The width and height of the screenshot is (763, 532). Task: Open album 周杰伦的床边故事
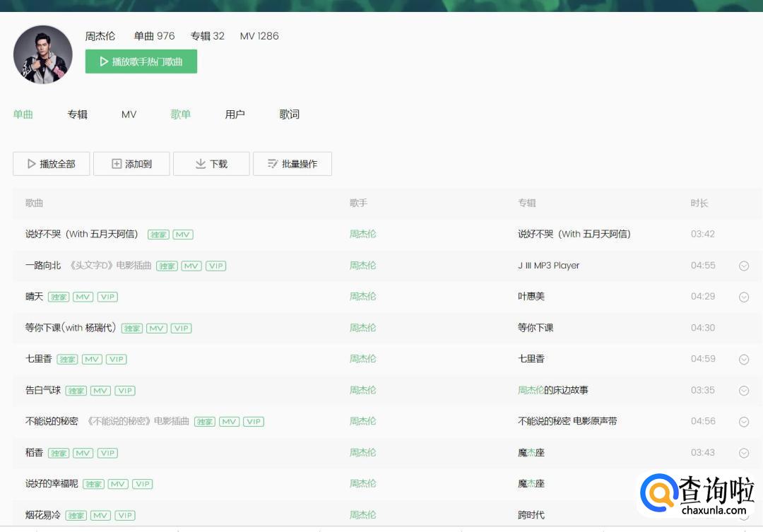pos(553,391)
